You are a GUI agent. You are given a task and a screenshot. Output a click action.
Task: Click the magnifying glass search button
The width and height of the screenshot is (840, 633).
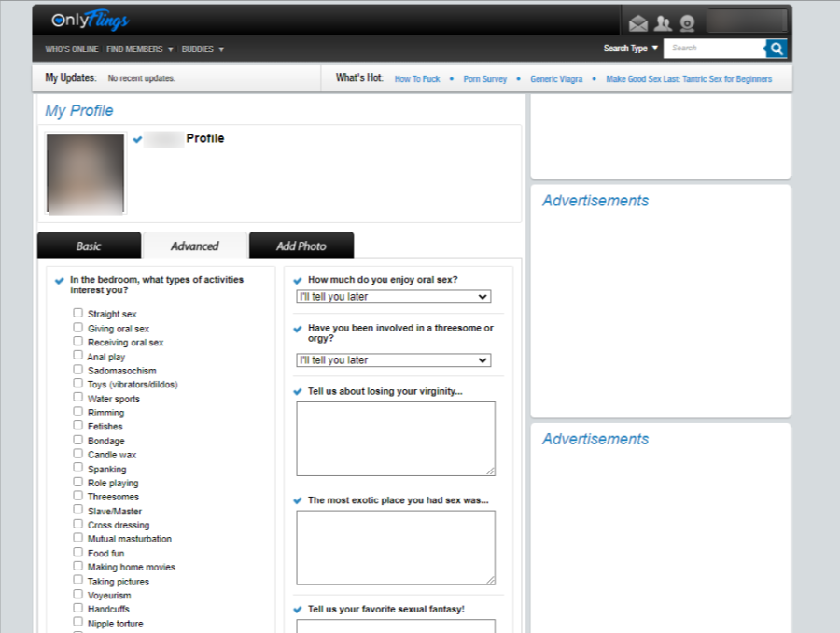(777, 49)
